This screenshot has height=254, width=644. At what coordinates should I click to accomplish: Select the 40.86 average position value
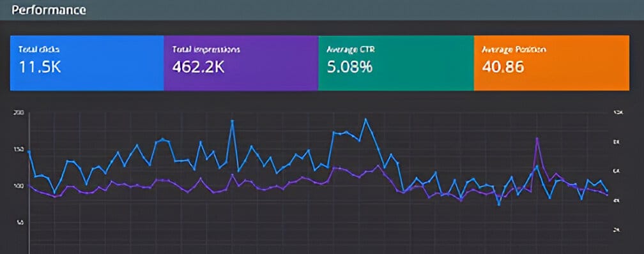tap(503, 67)
